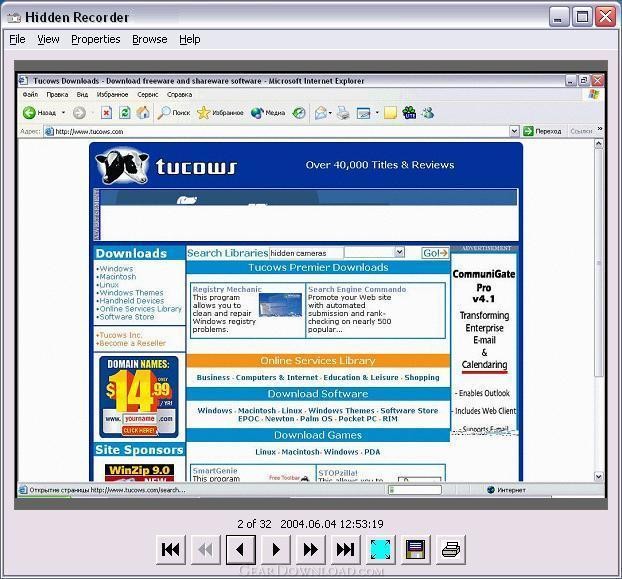Image resolution: width=622 pixels, height=579 pixels.
Task: Jump to the first recorded screenshot
Action: (x=171, y=549)
